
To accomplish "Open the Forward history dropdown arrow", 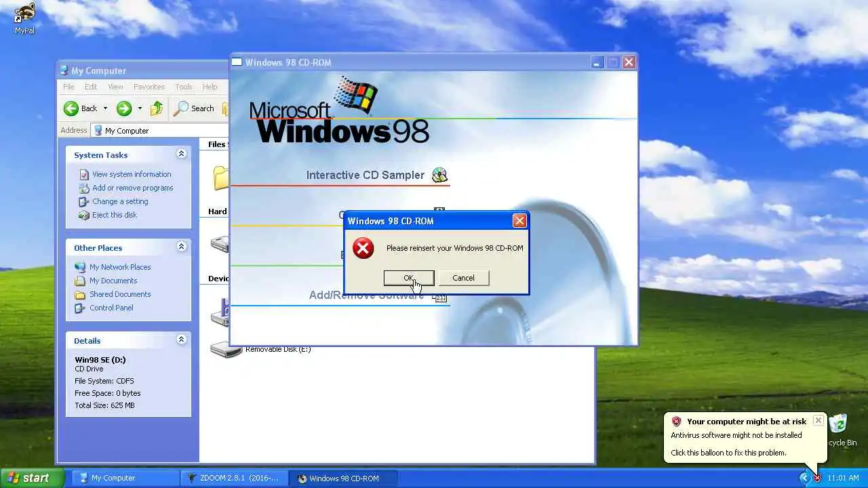I will (x=140, y=108).
